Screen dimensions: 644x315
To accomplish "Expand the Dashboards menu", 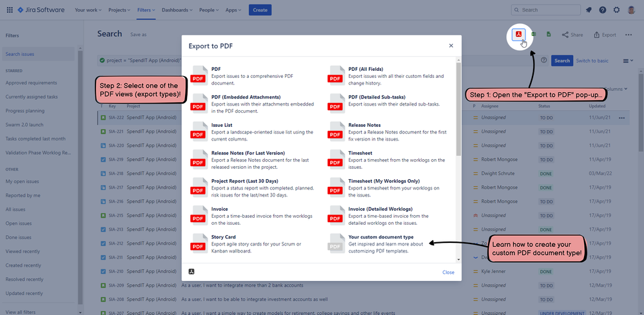I will (x=177, y=10).
